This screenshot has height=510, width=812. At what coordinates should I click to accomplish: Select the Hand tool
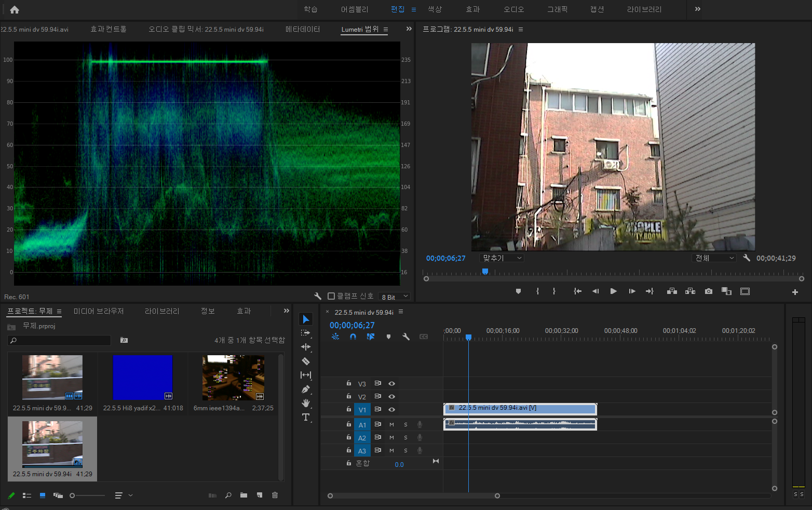tap(306, 403)
